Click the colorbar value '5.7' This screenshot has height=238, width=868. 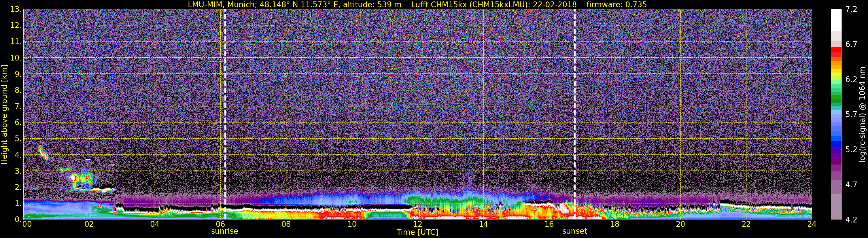coord(851,115)
